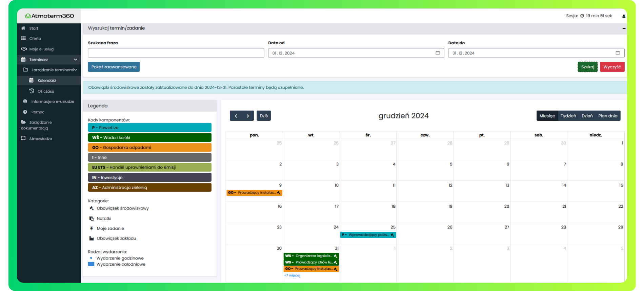644x291 pixels.
Task: Click the EU ETS legend bar
Action: (x=149, y=167)
